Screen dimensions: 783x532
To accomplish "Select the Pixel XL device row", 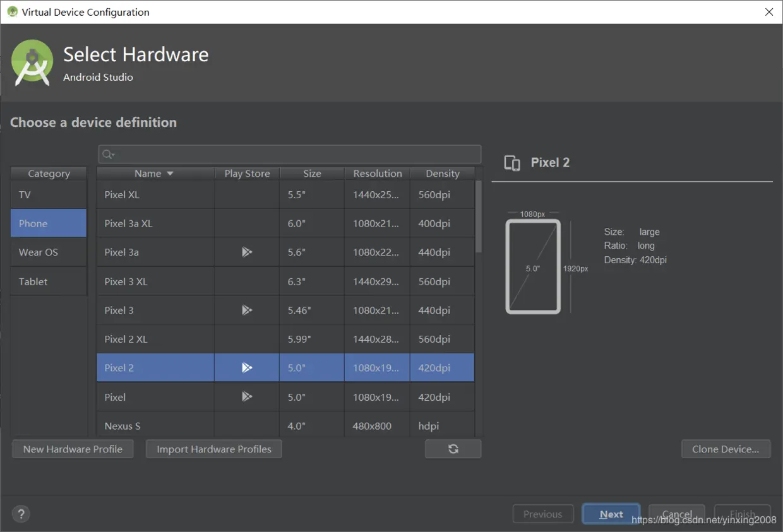I will click(x=285, y=194).
